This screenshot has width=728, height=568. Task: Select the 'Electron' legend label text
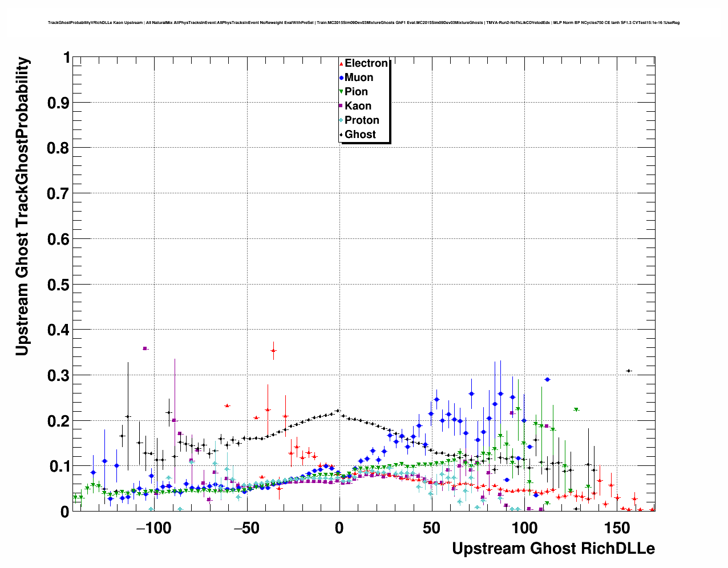(366, 63)
